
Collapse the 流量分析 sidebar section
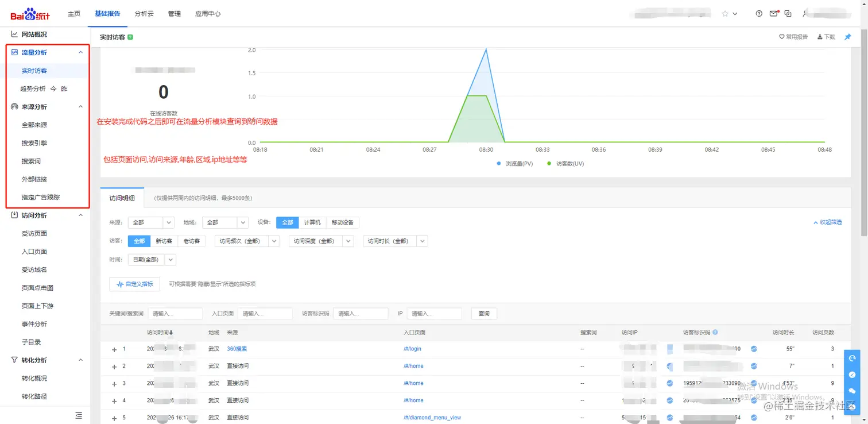click(x=80, y=52)
